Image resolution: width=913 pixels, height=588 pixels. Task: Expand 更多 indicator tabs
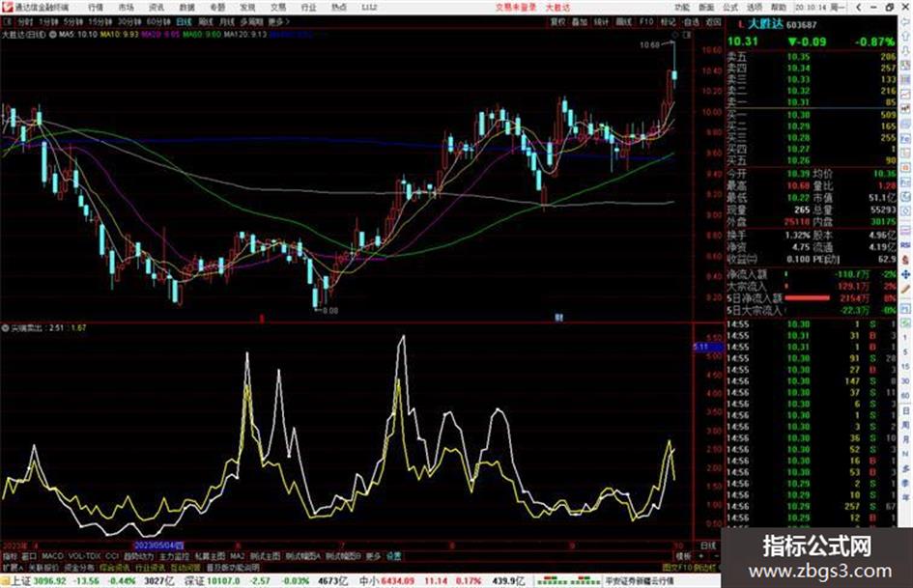click(373, 556)
